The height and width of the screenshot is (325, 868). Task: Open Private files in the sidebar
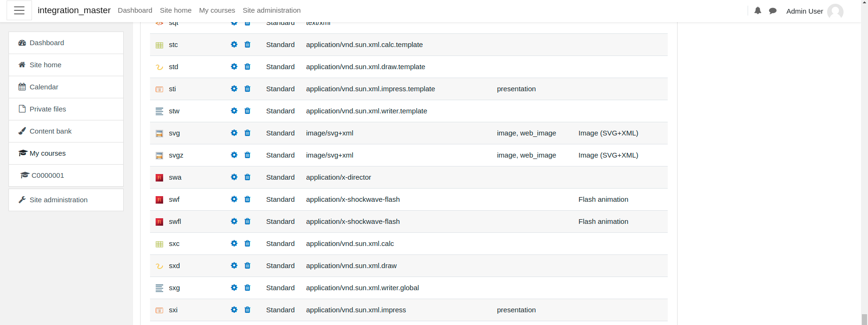66,109
